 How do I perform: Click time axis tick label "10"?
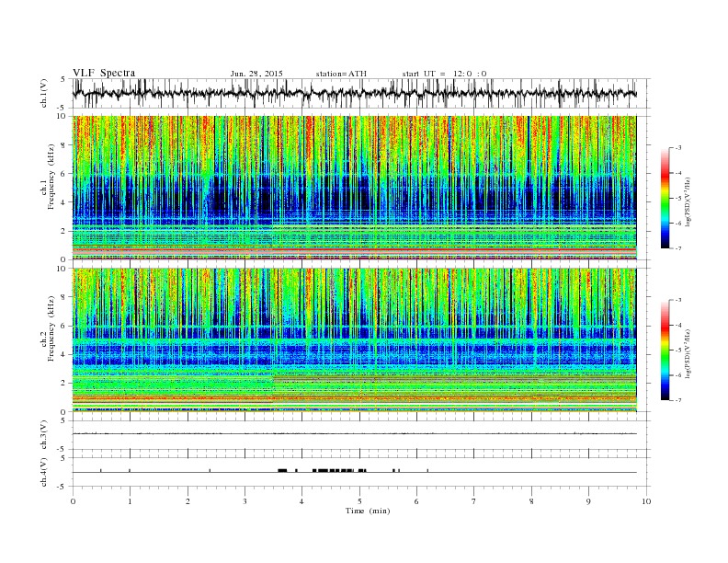point(646,501)
